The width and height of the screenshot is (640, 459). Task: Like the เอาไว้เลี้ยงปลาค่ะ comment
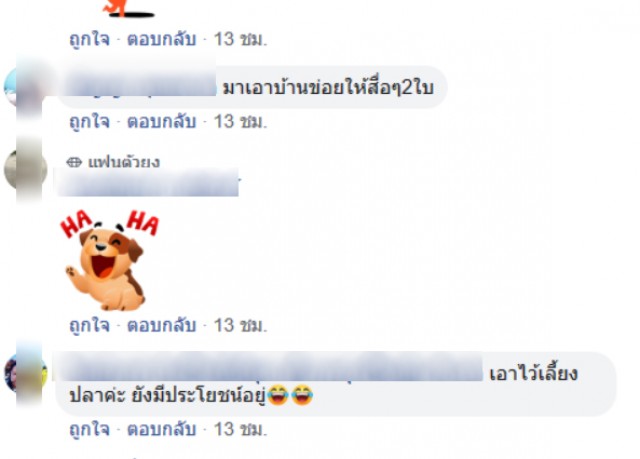coord(89,430)
